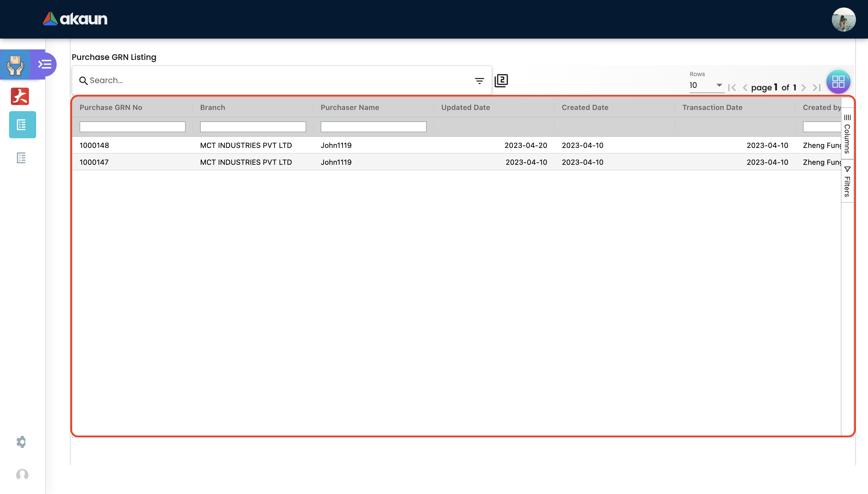Click the red Acrobat-style sidebar icon
Image resolution: width=868 pixels, height=494 pixels.
click(x=20, y=96)
